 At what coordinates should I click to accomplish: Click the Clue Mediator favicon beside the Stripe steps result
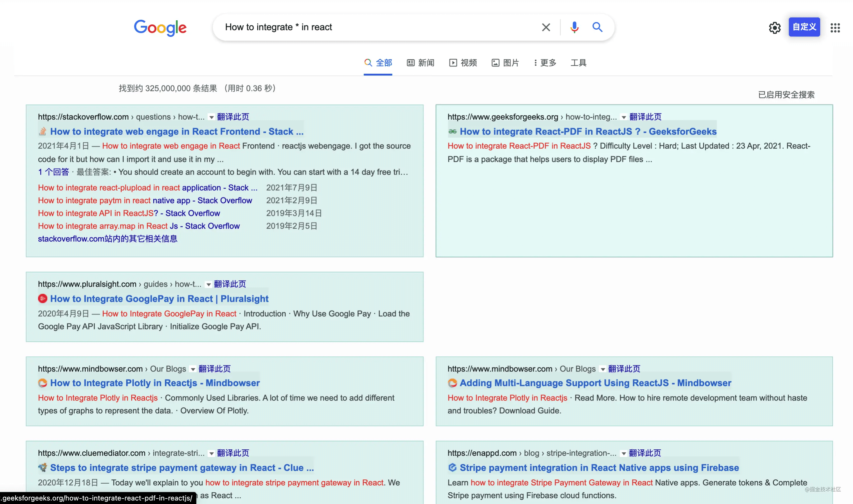42,468
